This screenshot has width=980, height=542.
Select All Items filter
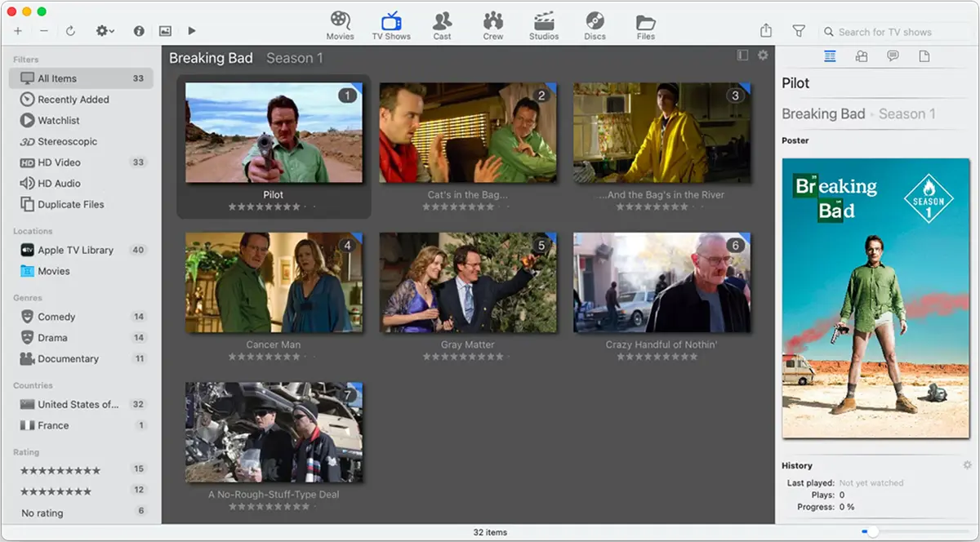pyautogui.click(x=81, y=78)
